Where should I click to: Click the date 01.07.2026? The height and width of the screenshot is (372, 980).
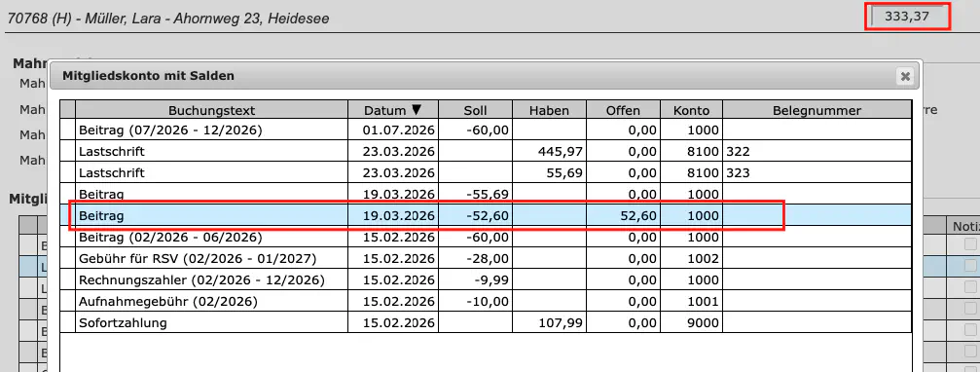[x=399, y=130]
